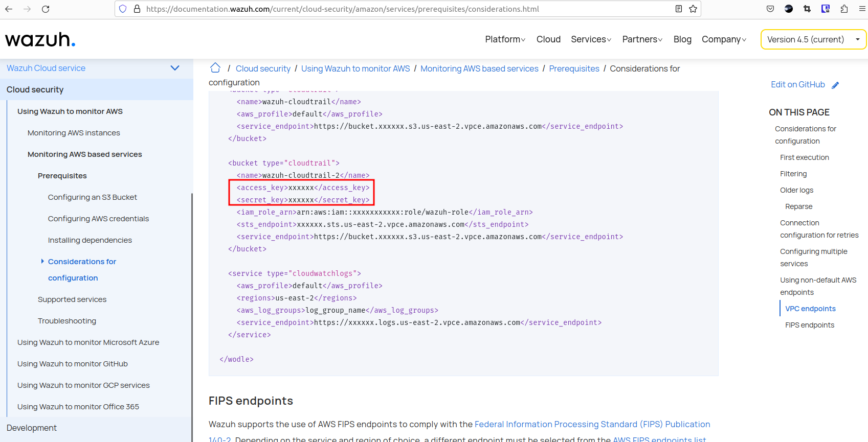868x442 pixels.
Task: Open Using Wazuh to monitor GCP services
Action: 83,385
